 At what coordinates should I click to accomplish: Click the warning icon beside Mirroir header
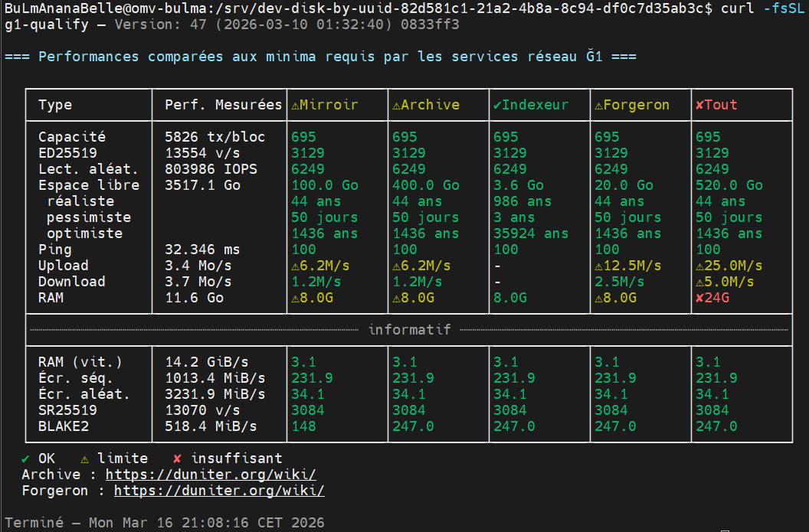[295, 106]
